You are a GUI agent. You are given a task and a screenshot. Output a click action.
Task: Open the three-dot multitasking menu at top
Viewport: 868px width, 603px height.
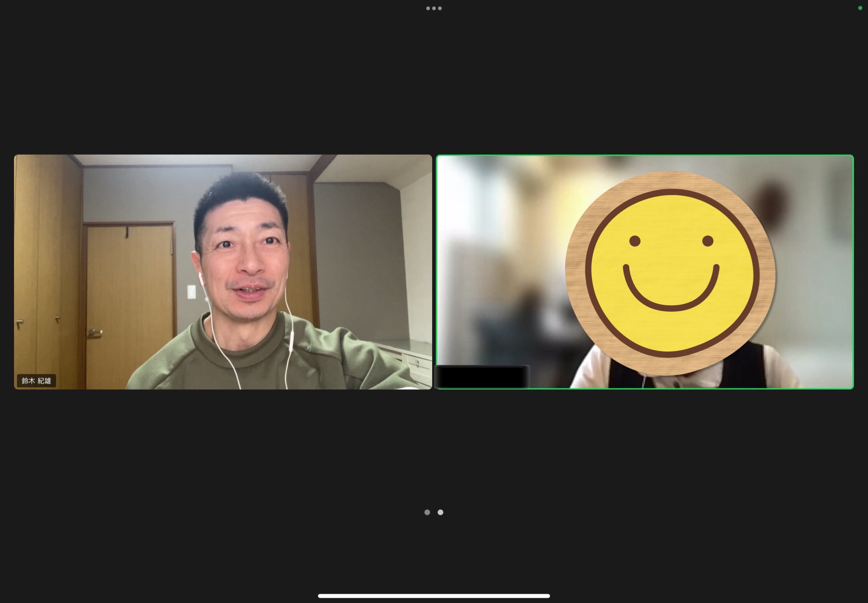[434, 8]
